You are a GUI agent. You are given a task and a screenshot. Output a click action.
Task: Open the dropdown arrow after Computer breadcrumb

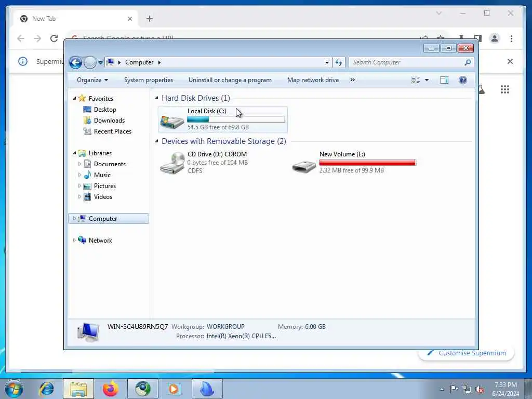coord(159,62)
